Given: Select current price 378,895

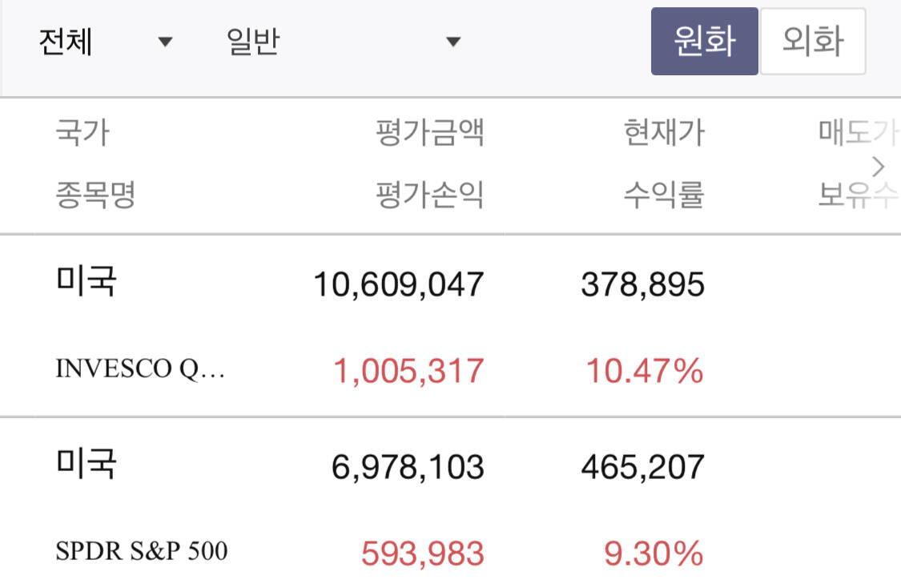Looking at the screenshot, I should pyautogui.click(x=642, y=284).
